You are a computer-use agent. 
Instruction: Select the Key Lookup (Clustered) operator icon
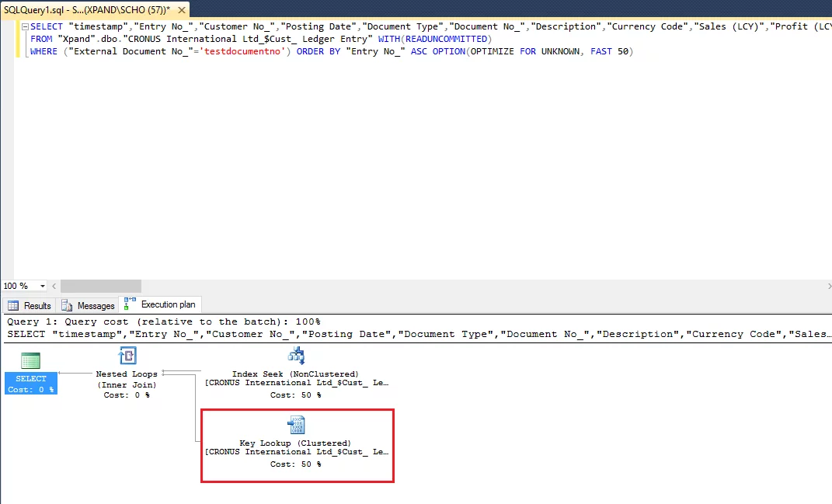coord(295,425)
